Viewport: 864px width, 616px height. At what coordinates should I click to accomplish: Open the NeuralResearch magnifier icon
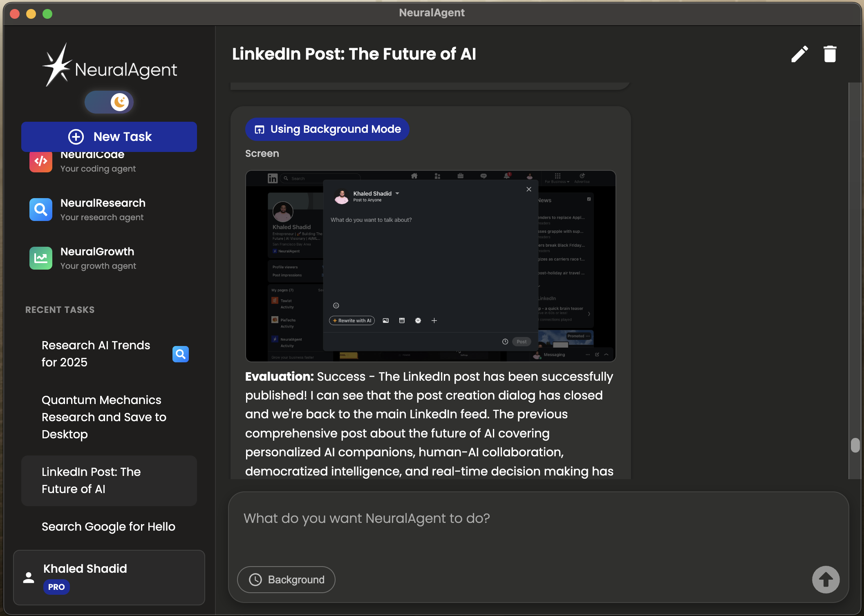[41, 210]
